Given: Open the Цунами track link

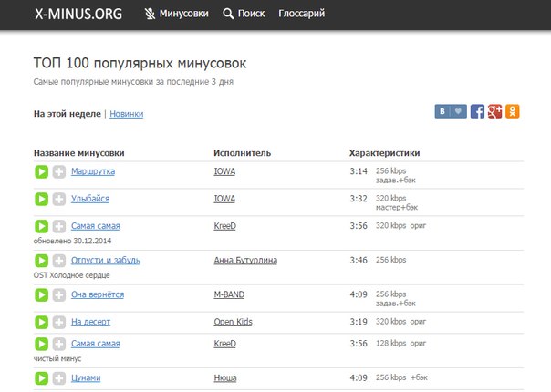Looking at the screenshot, I should click(x=86, y=378).
